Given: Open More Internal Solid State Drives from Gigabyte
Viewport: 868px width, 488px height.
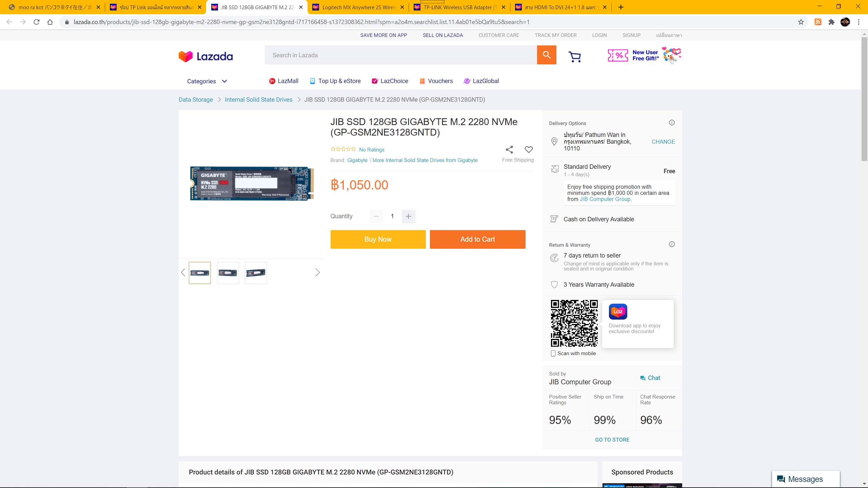Looking at the screenshot, I should pos(425,160).
